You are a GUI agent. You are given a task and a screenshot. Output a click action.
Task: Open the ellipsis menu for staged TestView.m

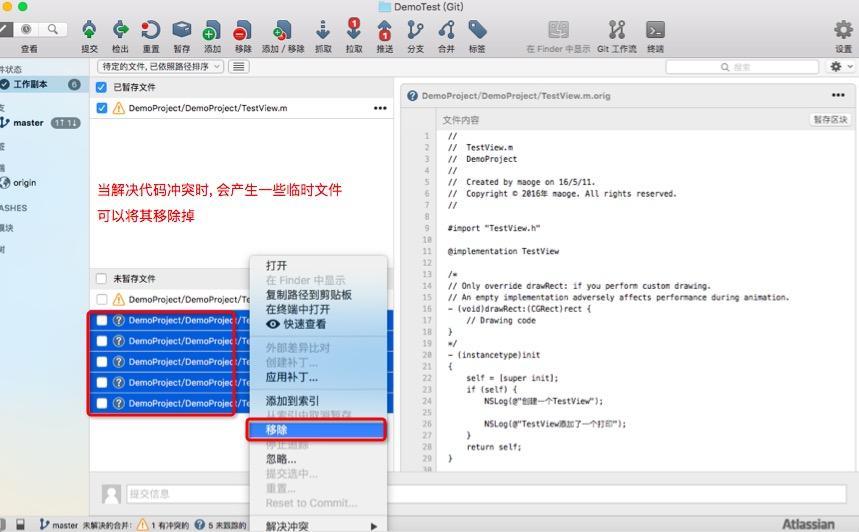pyautogui.click(x=380, y=108)
